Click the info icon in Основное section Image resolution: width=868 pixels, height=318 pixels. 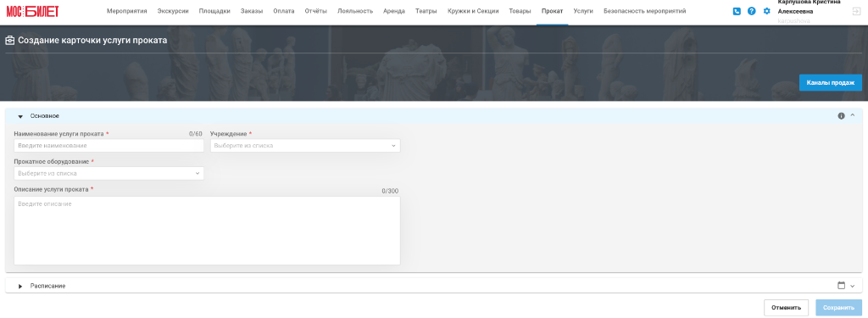click(842, 116)
